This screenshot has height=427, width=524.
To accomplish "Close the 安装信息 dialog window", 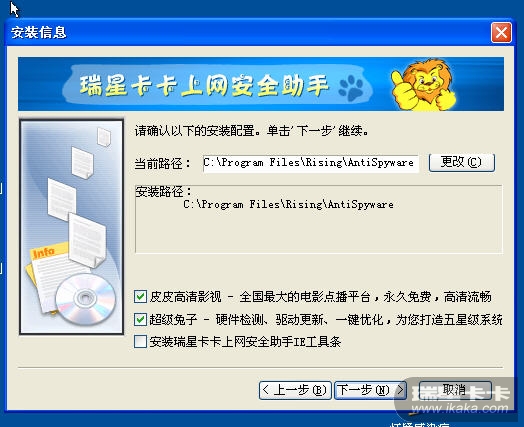I will [501, 33].
